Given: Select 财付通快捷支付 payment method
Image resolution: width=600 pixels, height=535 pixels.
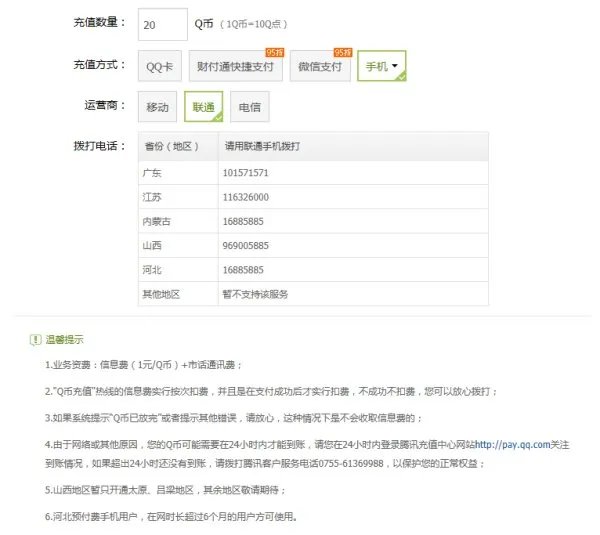Looking at the screenshot, I should [236, 66].
